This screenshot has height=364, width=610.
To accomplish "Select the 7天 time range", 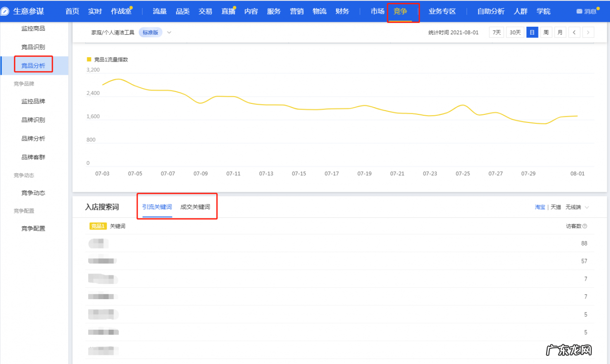I will click(x=497, y=32).
